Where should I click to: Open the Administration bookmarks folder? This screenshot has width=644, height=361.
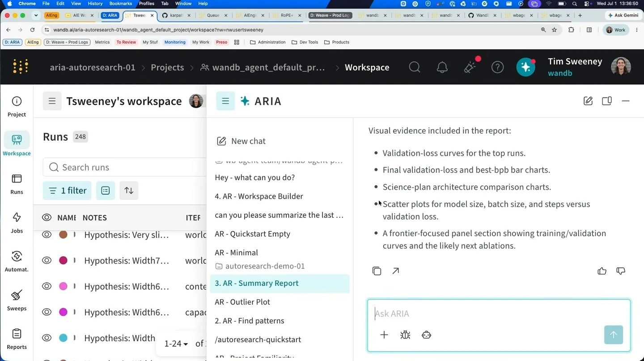pyautogui.click(x=267, y=42)
